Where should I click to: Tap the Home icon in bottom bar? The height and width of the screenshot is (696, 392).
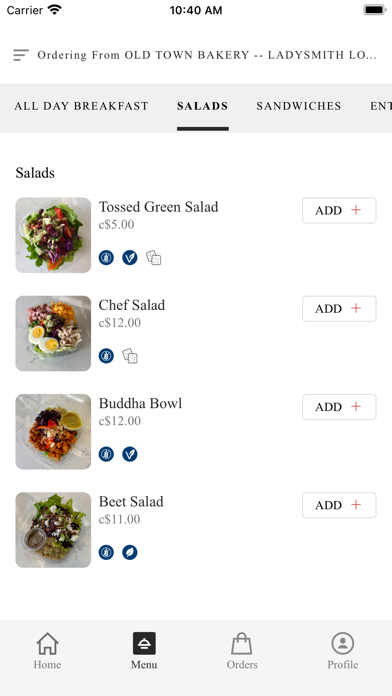(48, 644)
